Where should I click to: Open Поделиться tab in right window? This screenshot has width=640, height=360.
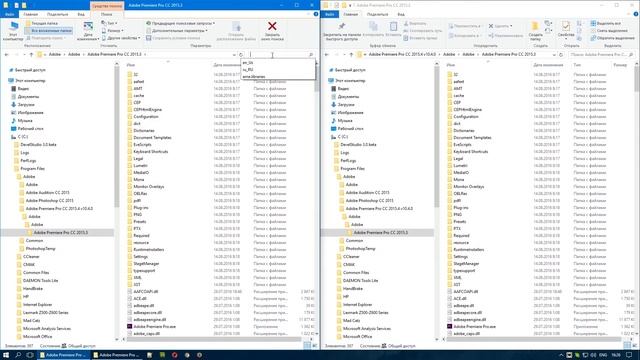(378, 14)
